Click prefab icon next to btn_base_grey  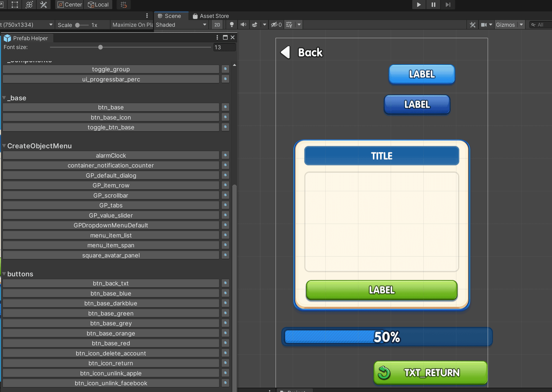click(225, 323)
